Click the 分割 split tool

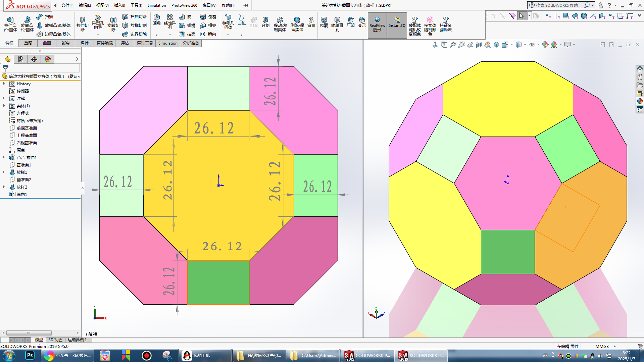(265, 22)
